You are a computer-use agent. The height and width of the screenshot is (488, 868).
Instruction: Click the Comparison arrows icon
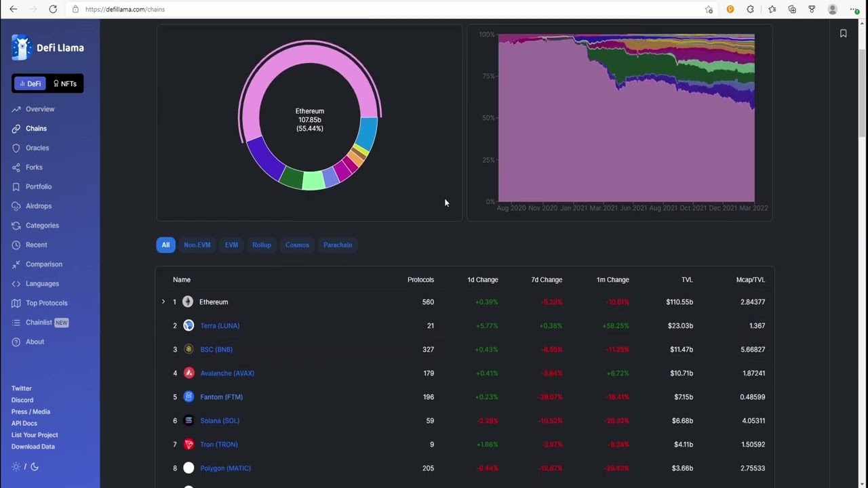click(16, 264)
